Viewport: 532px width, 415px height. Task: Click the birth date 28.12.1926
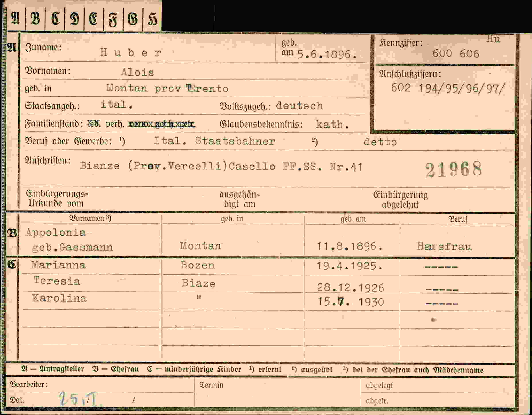pos(351,288)
